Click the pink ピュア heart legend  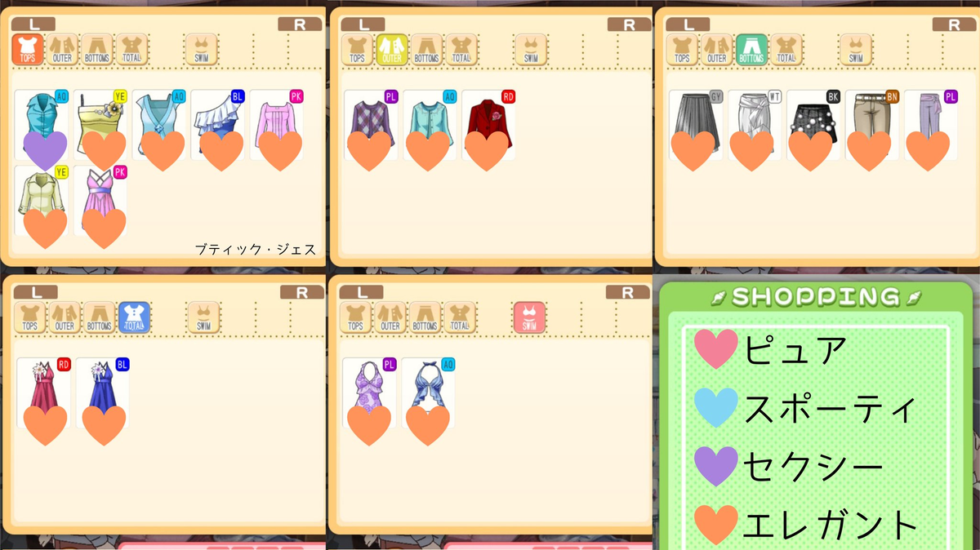(716, 348)
